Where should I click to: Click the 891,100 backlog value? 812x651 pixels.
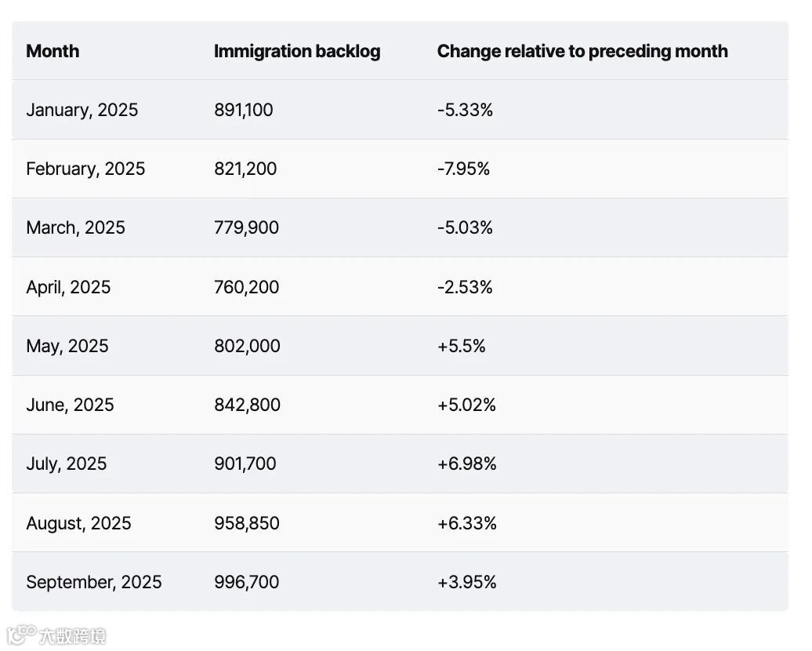[x=244, y=110]
